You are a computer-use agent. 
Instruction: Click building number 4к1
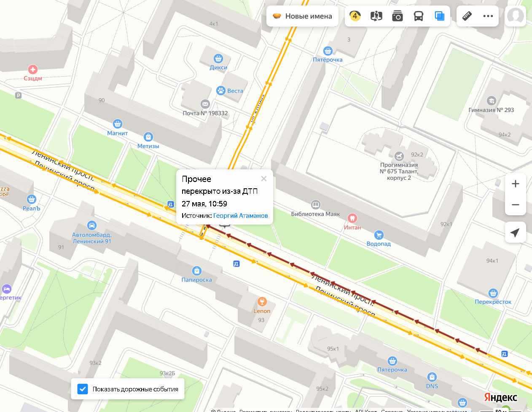(x=214, y=24)
